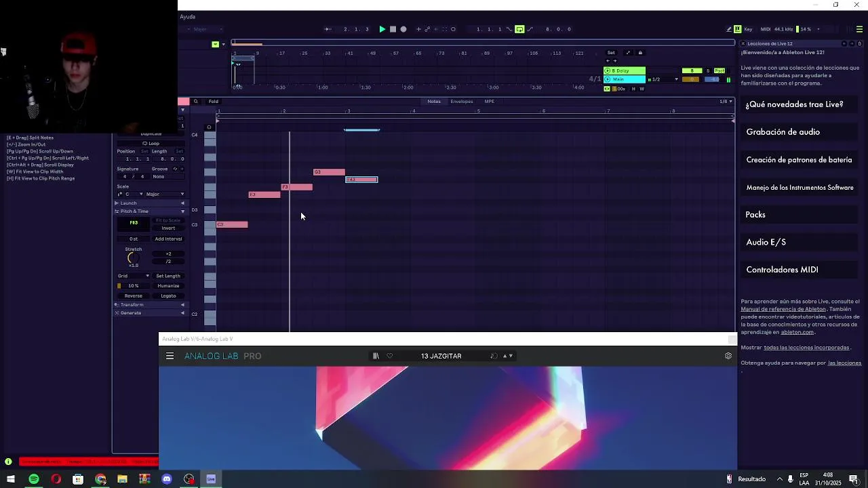Select previous preset with up arrow
The image size is (868, 488).
pos(505,356)
